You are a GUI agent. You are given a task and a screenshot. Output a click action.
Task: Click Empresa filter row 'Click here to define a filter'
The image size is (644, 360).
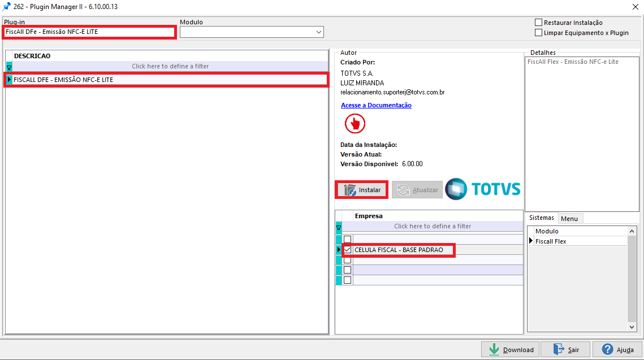[x=433, y=226]
